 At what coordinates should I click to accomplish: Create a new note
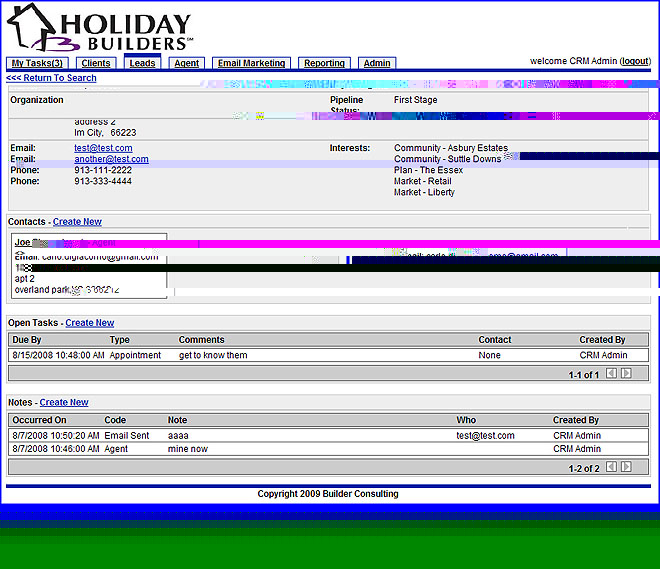[64, 402]
